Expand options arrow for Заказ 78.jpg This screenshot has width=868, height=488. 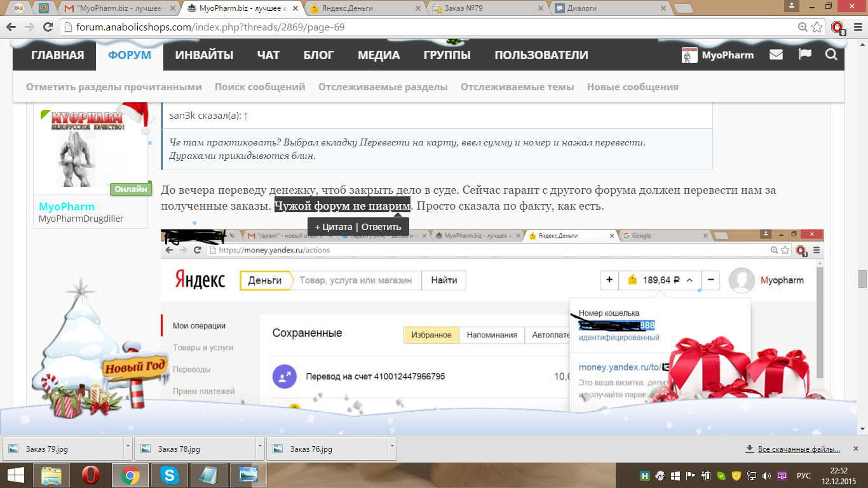pos(260,449)
